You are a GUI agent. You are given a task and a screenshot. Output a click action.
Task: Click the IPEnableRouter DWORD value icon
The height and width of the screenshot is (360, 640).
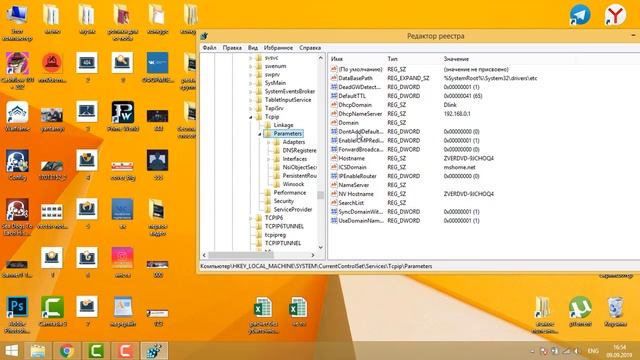(334, 176)
